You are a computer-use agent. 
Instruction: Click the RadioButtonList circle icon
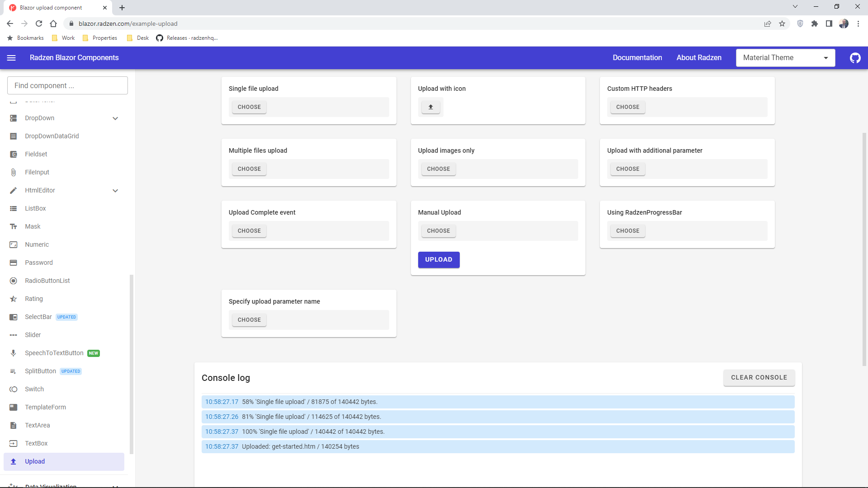[x=14, y=281]
